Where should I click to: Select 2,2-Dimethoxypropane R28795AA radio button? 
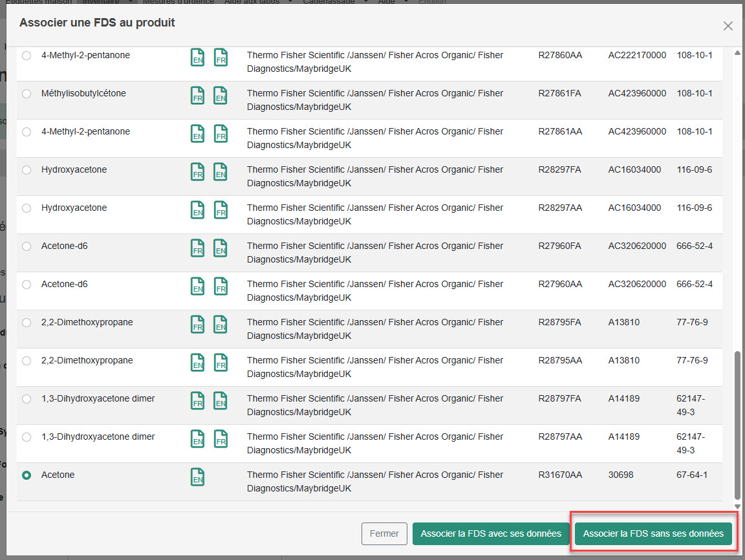27,361
